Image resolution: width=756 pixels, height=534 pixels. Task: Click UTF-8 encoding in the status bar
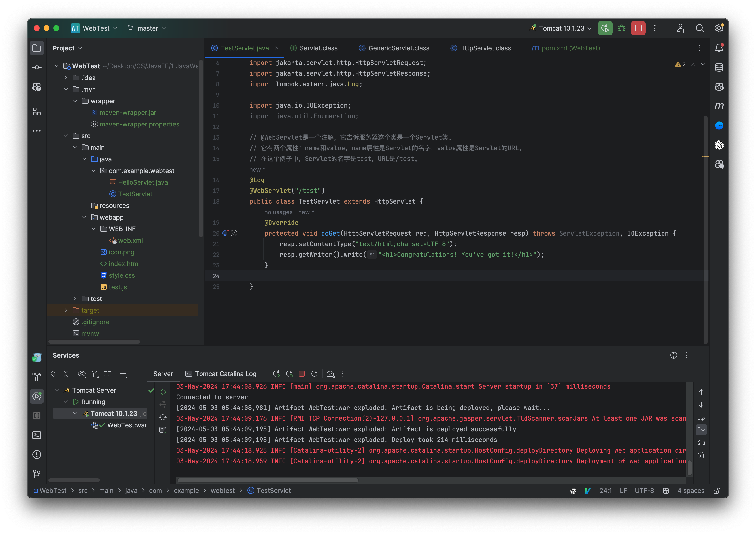tap(644, 491)
